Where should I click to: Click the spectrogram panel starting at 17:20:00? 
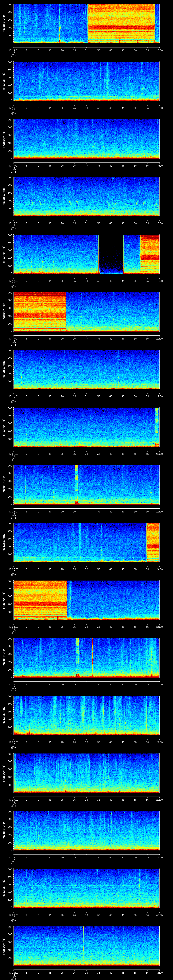tap(87, 369)
